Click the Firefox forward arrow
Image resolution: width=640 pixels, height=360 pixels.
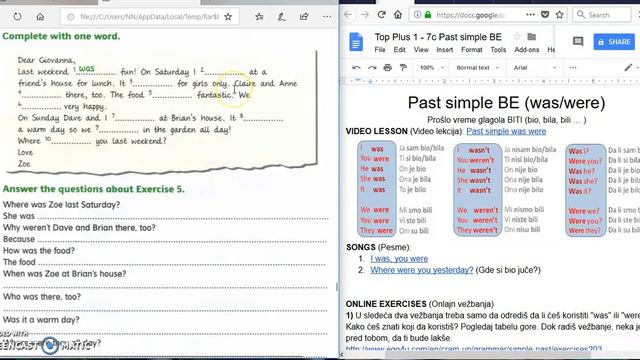364,15
